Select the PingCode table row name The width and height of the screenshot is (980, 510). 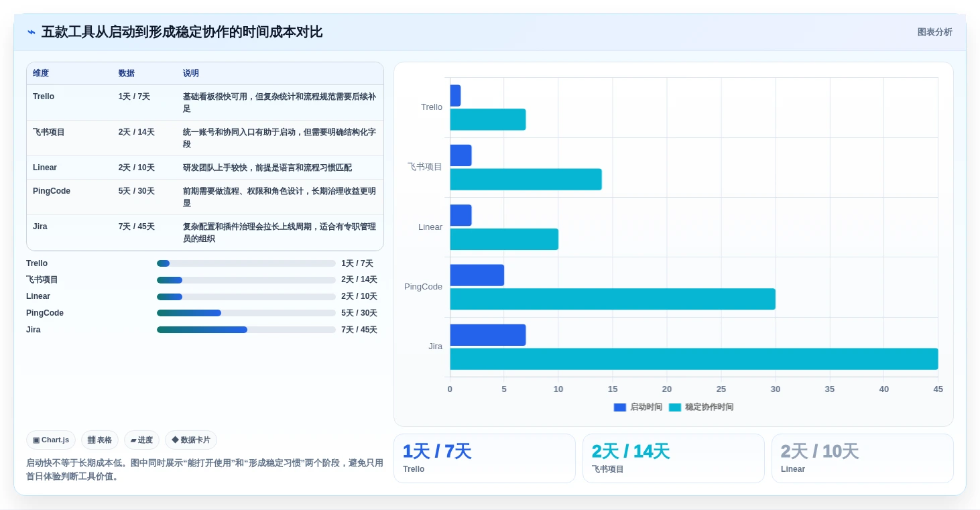(x=52, y=191)
